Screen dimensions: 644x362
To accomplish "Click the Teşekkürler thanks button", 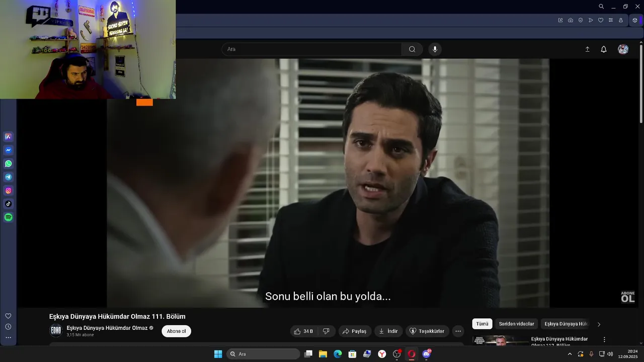I will pyautogui.click(x=427, y=331).
